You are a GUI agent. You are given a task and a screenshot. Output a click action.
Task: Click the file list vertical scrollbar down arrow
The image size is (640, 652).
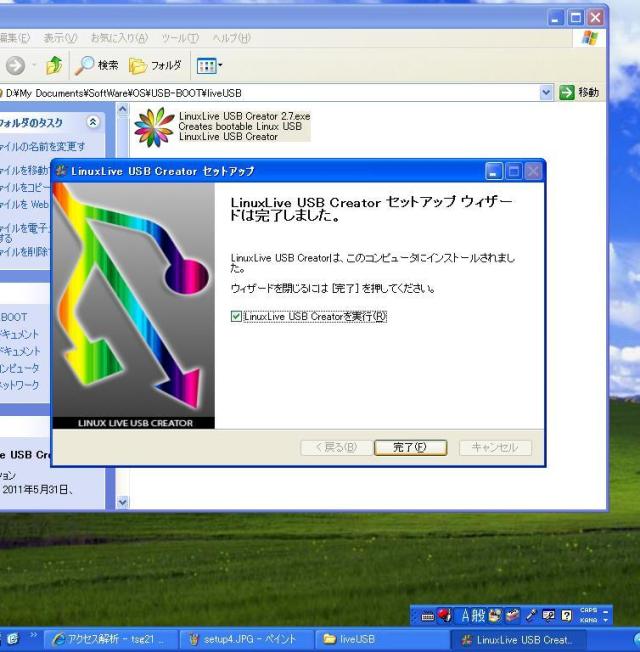(x=123, y=502)
